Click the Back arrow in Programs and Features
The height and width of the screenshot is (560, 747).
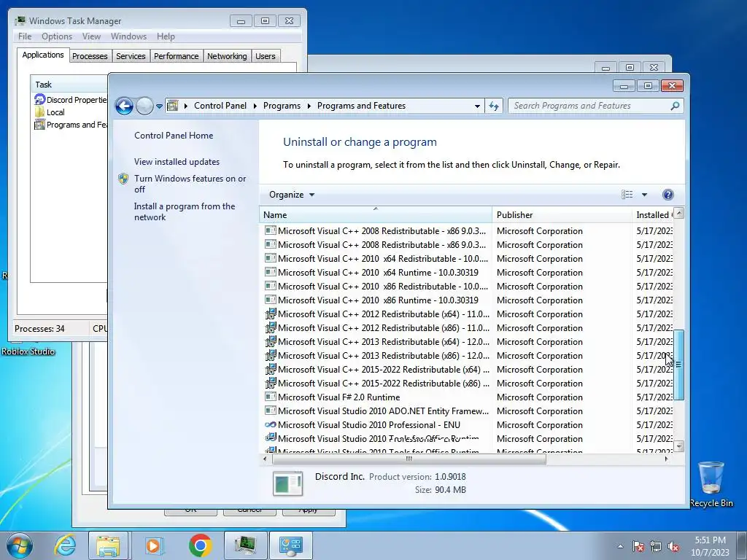click(124, 106)
